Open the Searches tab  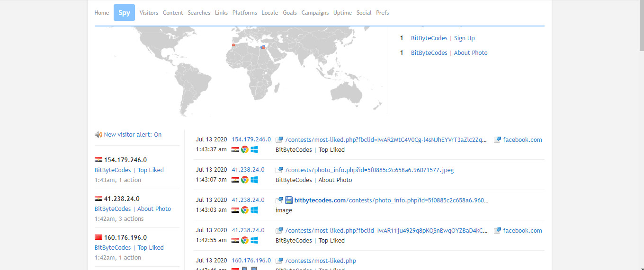(x=199, y=13)
